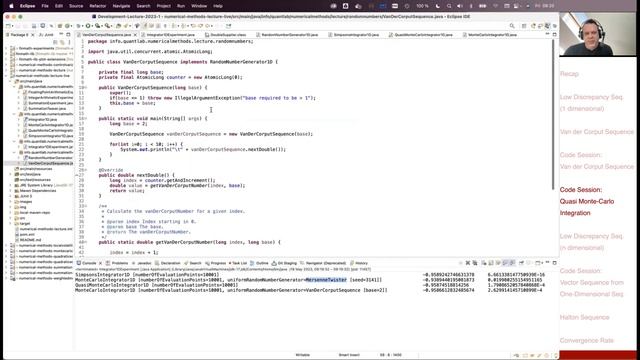
Task: Open the Git Staging view tab
Action: (x=284, y=263)
